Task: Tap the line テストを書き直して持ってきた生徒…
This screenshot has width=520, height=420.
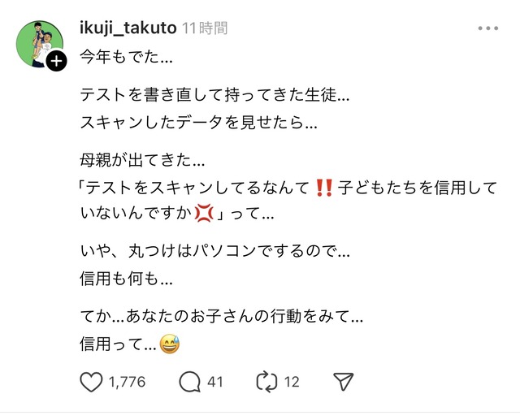Action: tap(214, 95)
